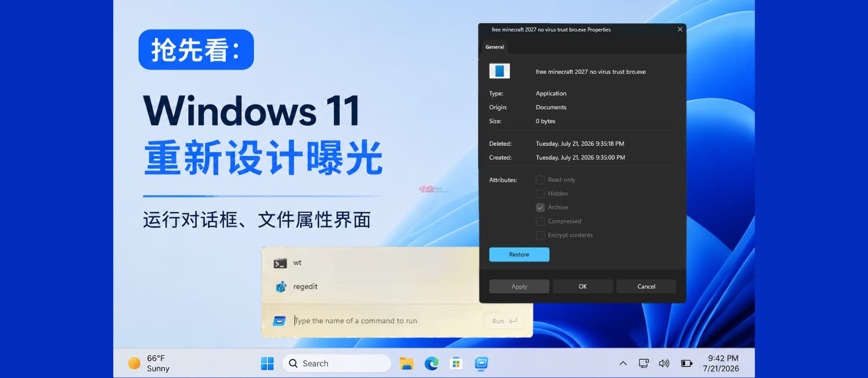
Task: Click the Restore button
Action: pos(519,254)
